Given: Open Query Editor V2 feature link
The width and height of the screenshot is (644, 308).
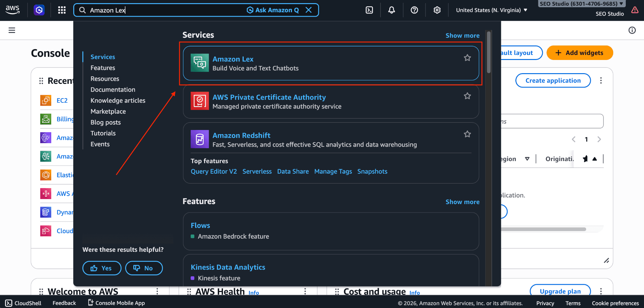Looking at the screenshot, I should [x=214, y=171].
